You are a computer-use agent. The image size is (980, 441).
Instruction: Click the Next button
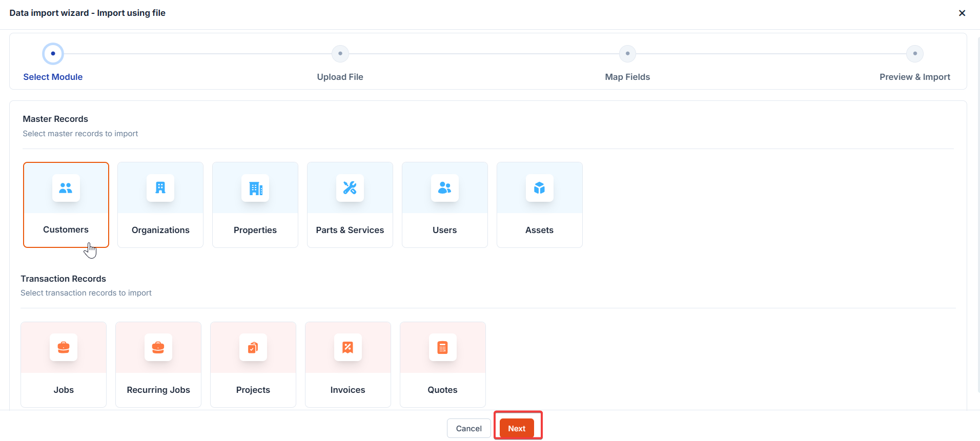tap(517, 429)
